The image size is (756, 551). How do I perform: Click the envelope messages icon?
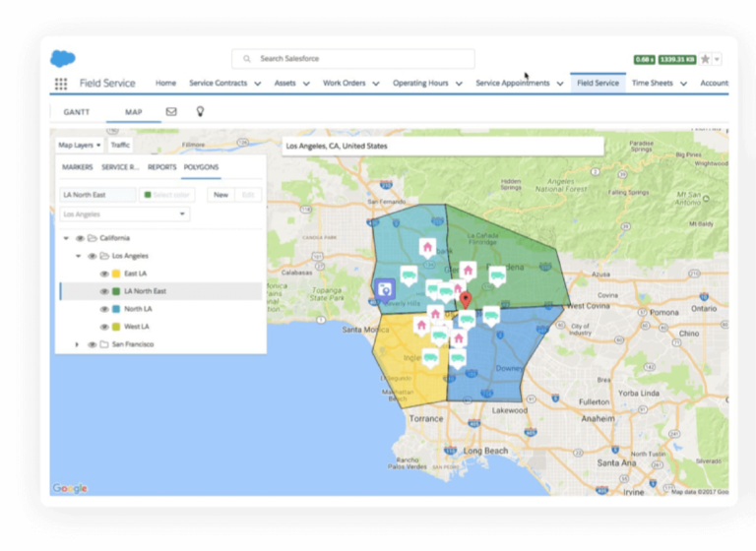171,112
